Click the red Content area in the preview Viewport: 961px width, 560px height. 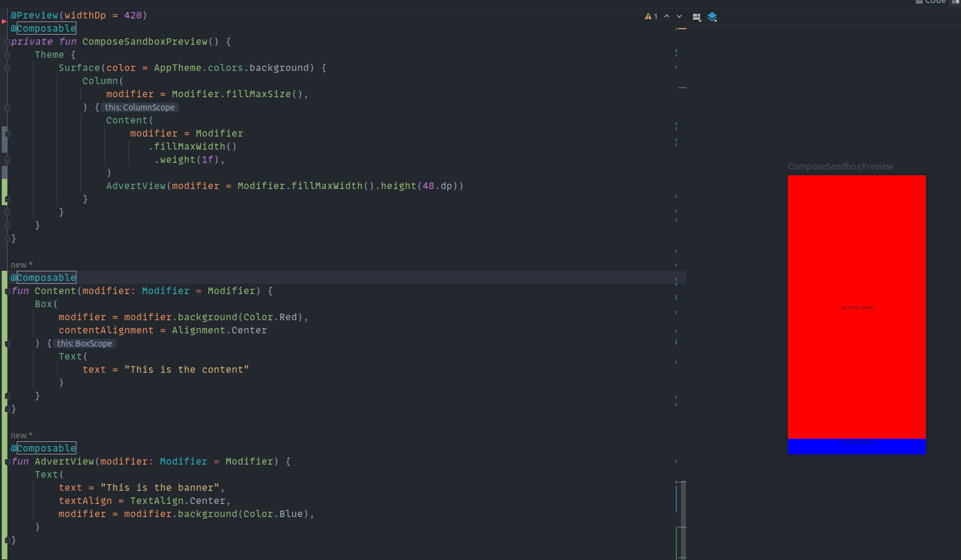(857, 307)
